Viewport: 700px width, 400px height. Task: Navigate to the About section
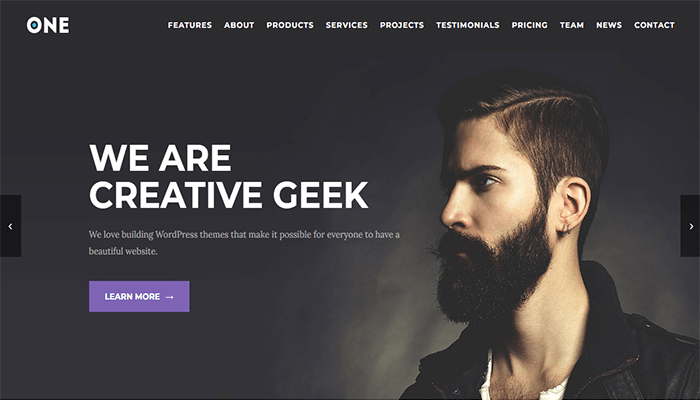[x=239, y=25]
